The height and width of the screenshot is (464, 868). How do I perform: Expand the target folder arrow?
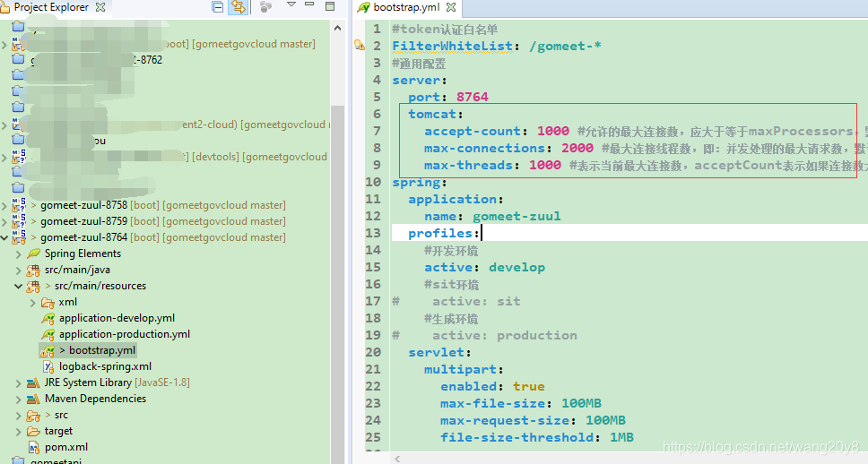pos(19,432)
